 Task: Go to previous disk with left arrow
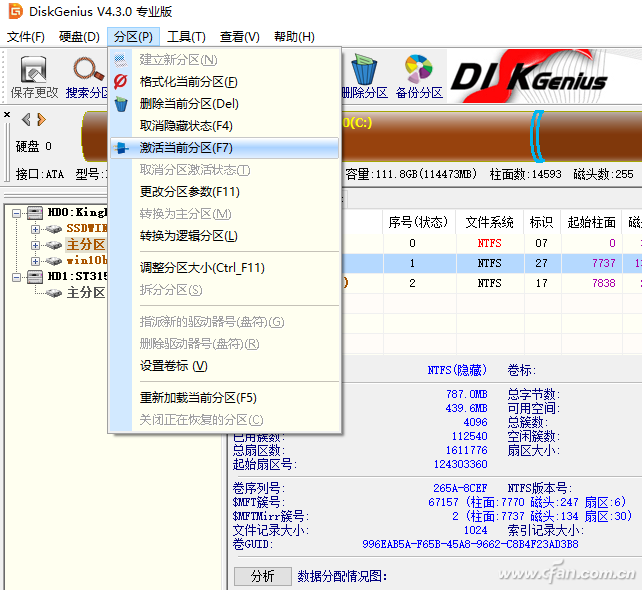pos(26,120)
